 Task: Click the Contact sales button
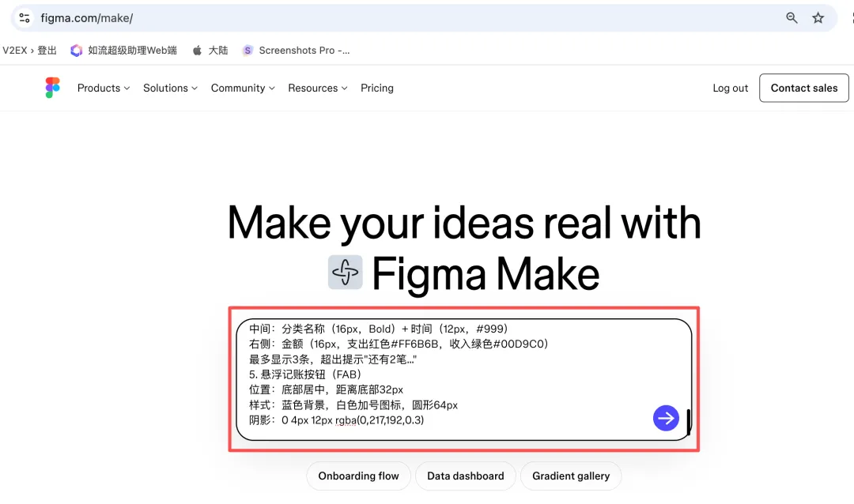pos(804,88)
